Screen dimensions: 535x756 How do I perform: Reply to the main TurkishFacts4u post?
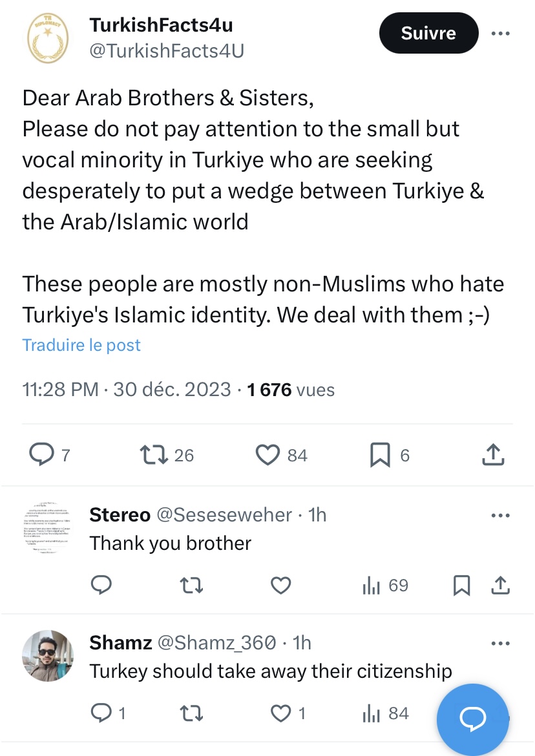click(43, 455)
